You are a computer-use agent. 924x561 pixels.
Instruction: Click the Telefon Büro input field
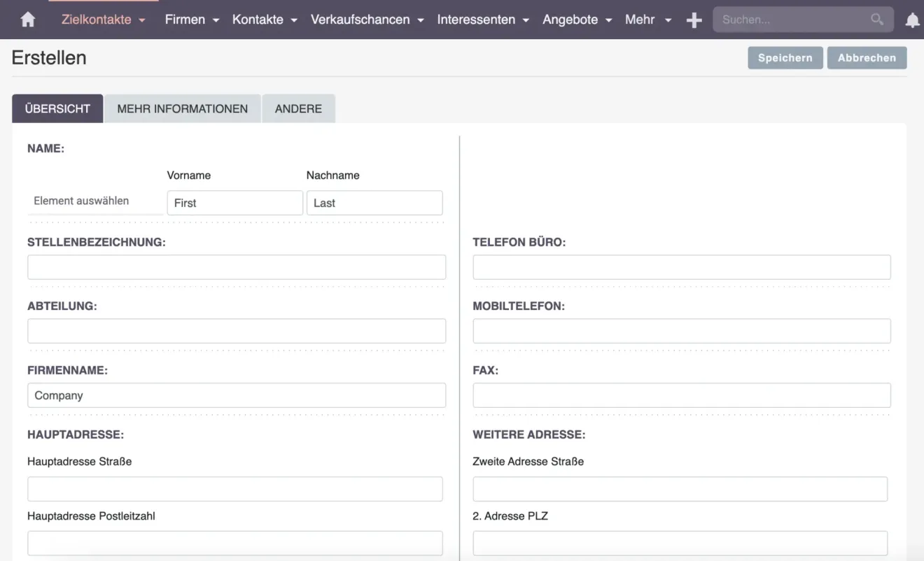pyautogui.click(x=682, y=267)
